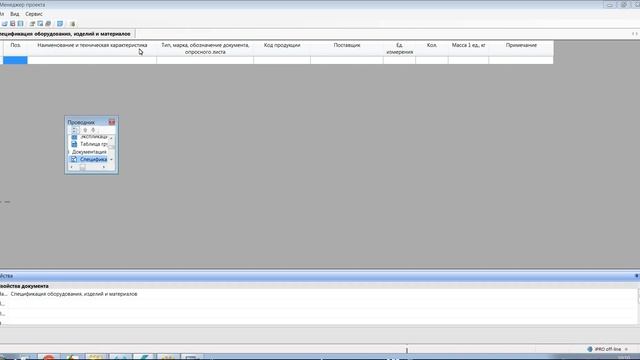Select Спецификация item in Проводник tree
640x360 pixels.
tap(93, 159)
